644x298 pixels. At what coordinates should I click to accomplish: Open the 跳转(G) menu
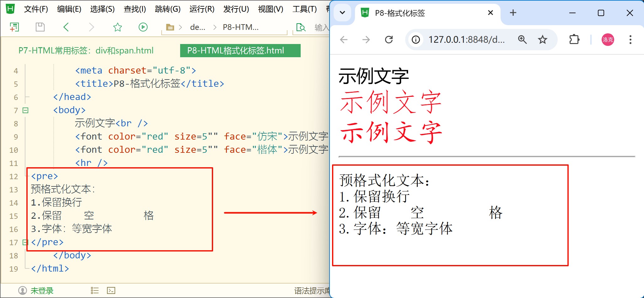pyautogui.click(x=168, y=9)
